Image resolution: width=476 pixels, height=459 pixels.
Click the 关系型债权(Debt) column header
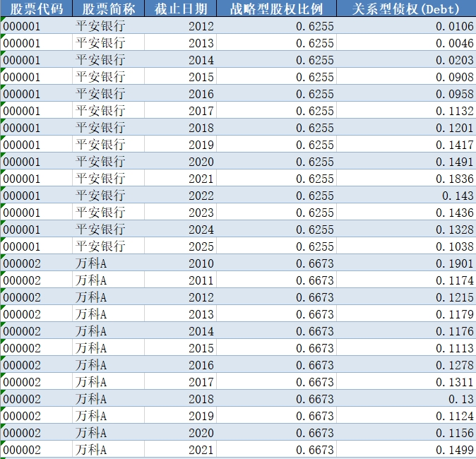pyautogui.click(x=406, y=9)
